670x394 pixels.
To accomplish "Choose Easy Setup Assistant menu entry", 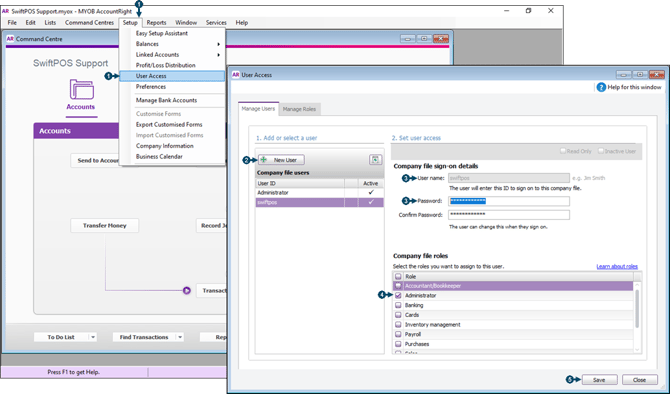I will pos(172,33).
